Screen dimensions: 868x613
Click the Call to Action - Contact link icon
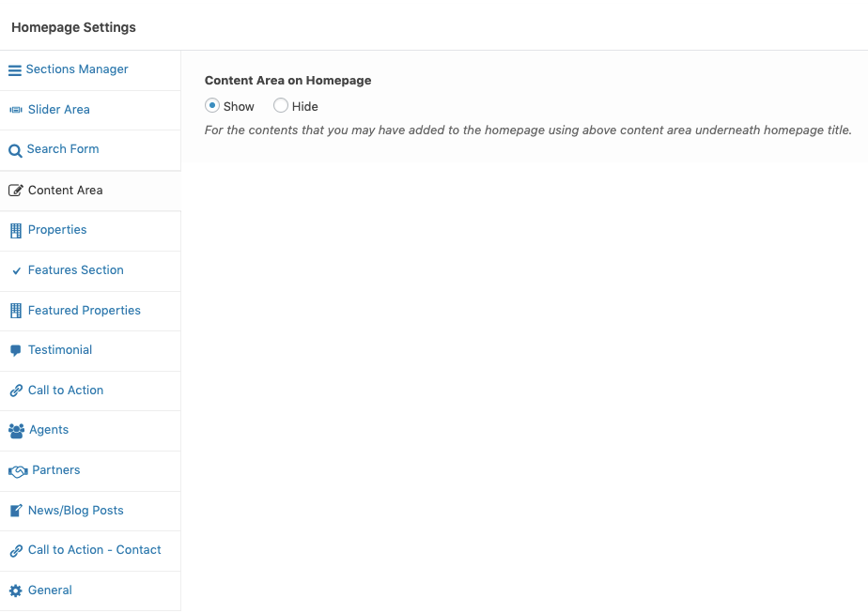click(x=16, y=550)
